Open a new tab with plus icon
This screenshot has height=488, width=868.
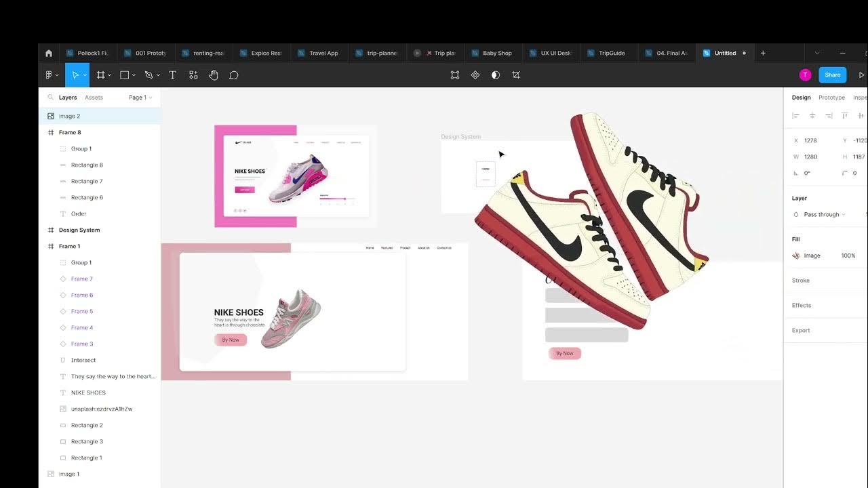click(763, 53)
